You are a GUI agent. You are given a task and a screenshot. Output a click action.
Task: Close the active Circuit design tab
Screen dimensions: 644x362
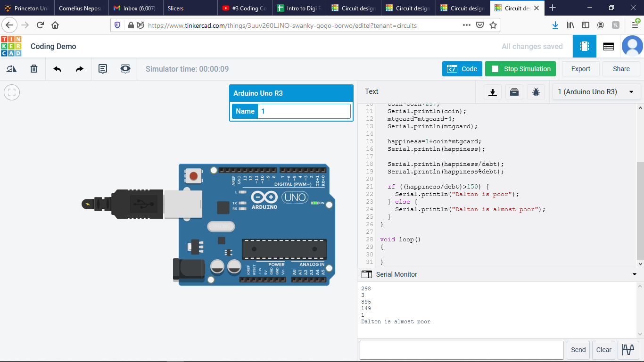[x=537, y=8]
